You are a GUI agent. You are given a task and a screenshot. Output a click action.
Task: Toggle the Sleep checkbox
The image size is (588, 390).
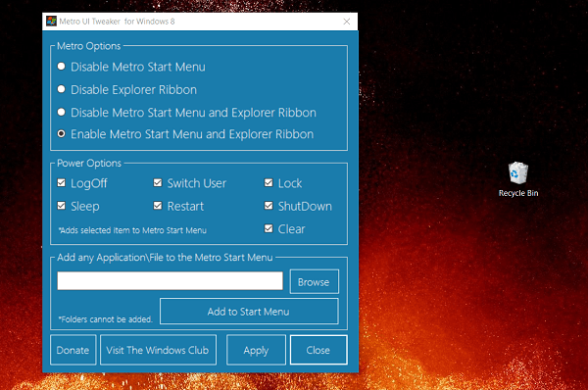coord(61,206)
